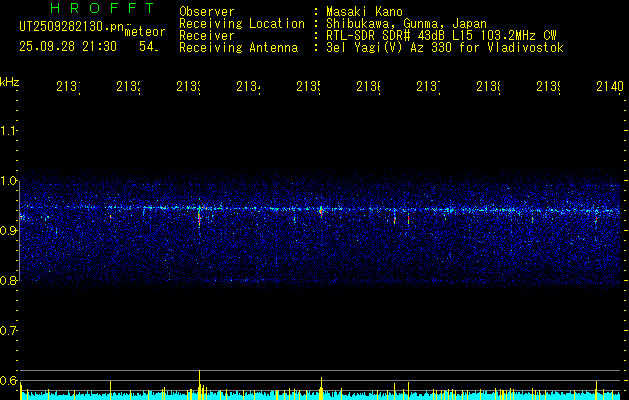Click the 0.6 frequency axis label
Screen dimensions: 629x400
(8, 380)
